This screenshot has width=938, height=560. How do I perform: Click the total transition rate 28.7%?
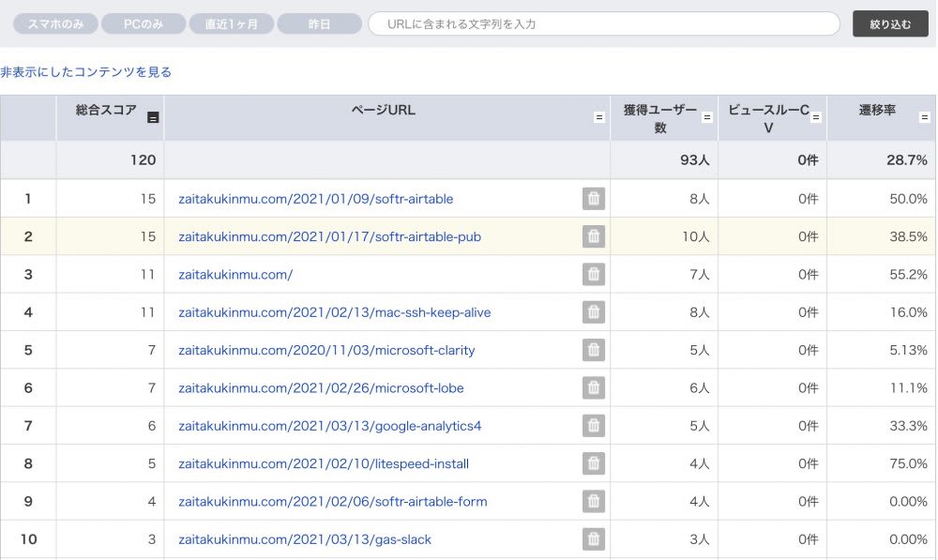[x=907, y=159]
